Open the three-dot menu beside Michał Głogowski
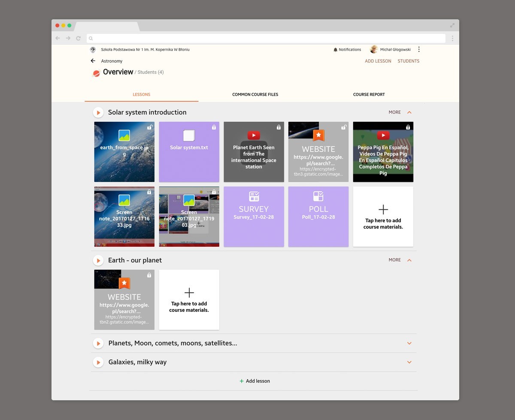The height and width of the screenshot is (420, 515). point(419,49)
